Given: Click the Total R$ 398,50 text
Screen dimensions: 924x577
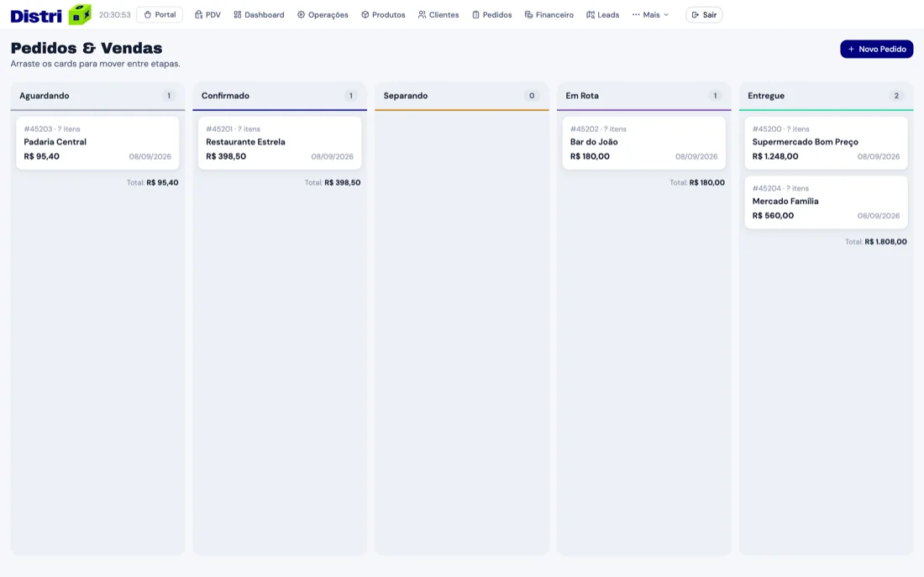Looking at the screenshot, I should click(x=333, y=183).
